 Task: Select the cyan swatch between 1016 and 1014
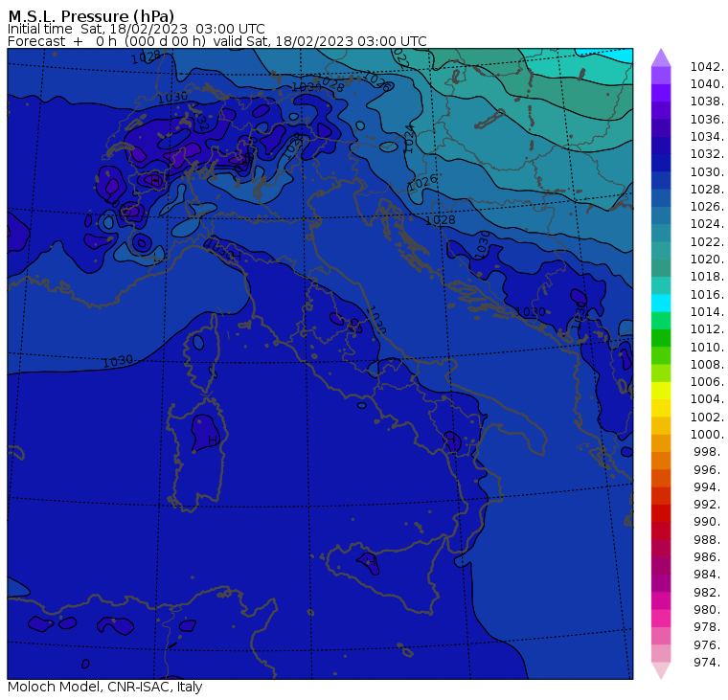[661, 304]
